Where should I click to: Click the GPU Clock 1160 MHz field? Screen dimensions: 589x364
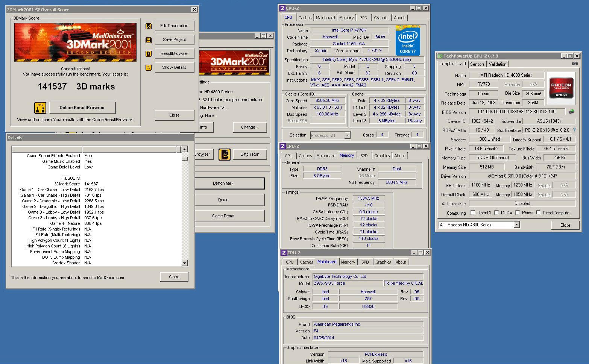point(481,185)
